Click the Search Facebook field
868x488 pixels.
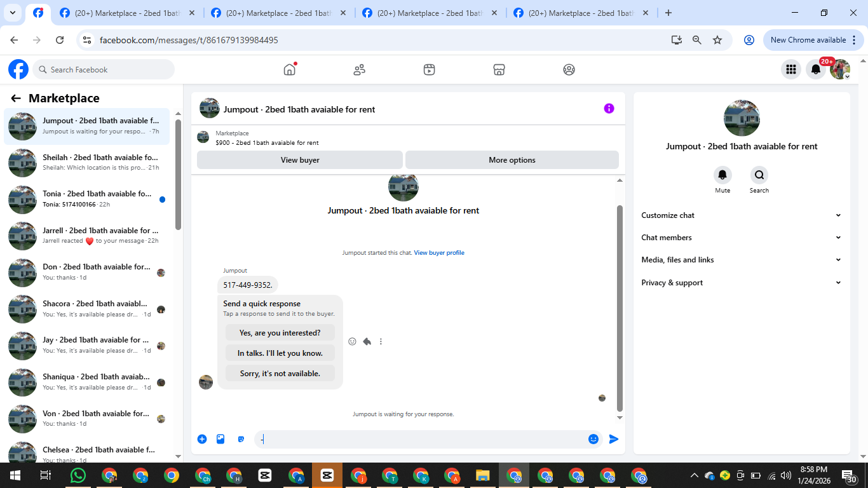point(104,69)
